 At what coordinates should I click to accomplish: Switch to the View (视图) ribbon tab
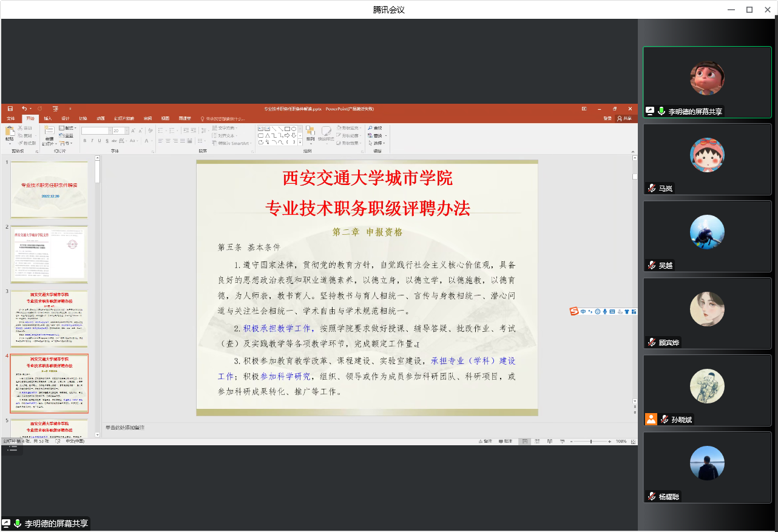click(x=165, y=118)
